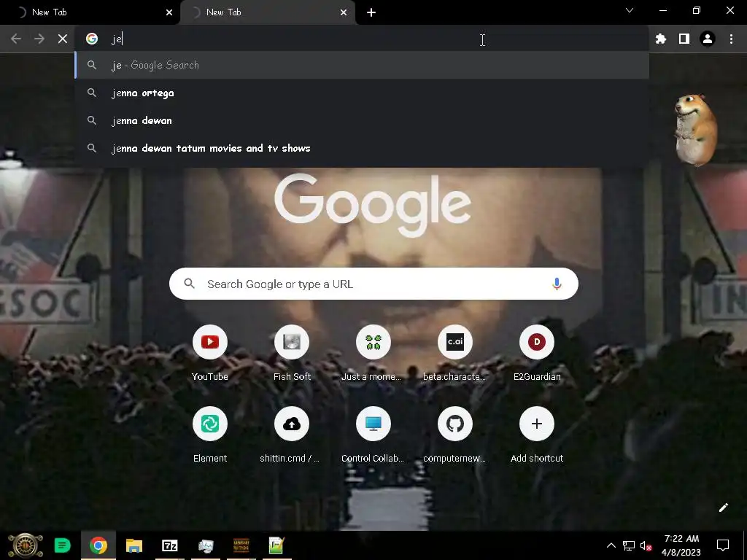This screenshot has height=560, width=747.
Task: Click the muted volume tray icon
Action: (646, 545)
